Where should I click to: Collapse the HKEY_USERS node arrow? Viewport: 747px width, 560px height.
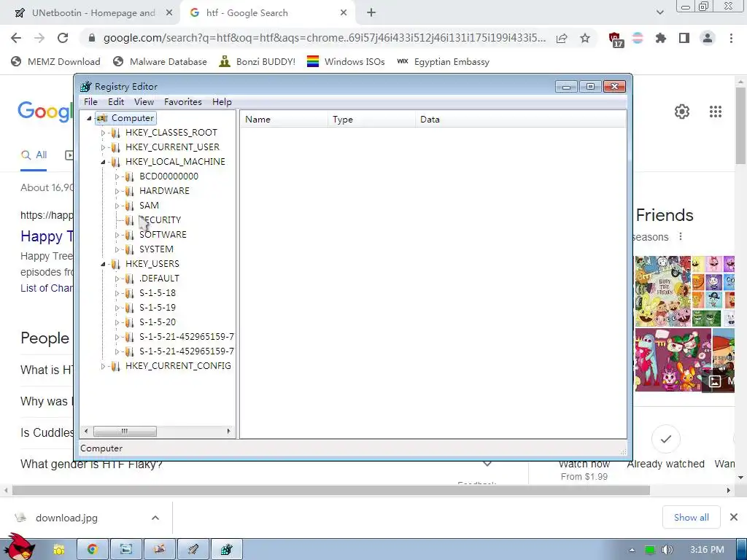[103, 264]
